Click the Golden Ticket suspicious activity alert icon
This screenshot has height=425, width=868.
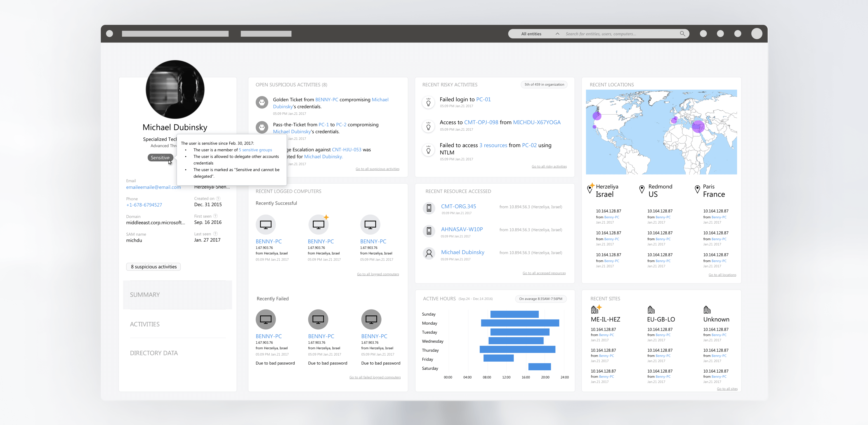pyautogui.click(x=262, y=102)
